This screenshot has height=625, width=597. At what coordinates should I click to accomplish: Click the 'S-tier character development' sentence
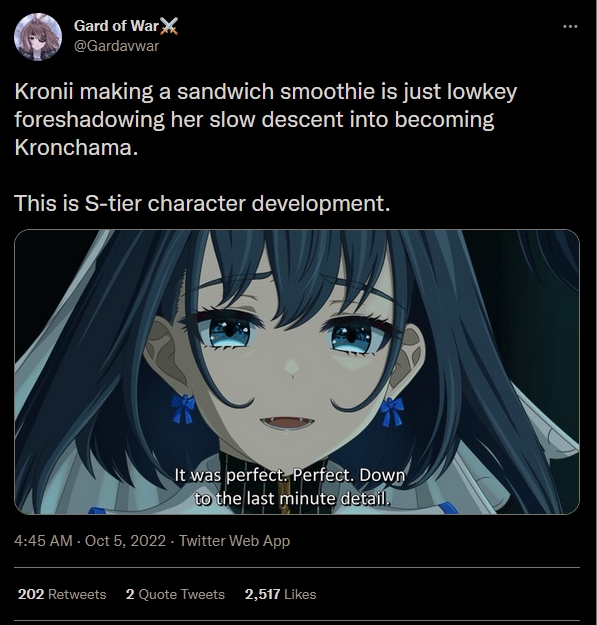(202, 203)
